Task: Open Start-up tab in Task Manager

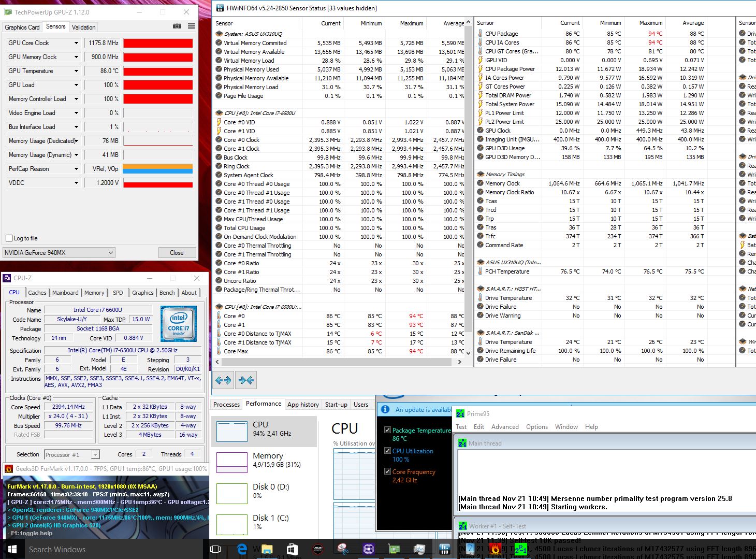Action: (x=336, y=405)
